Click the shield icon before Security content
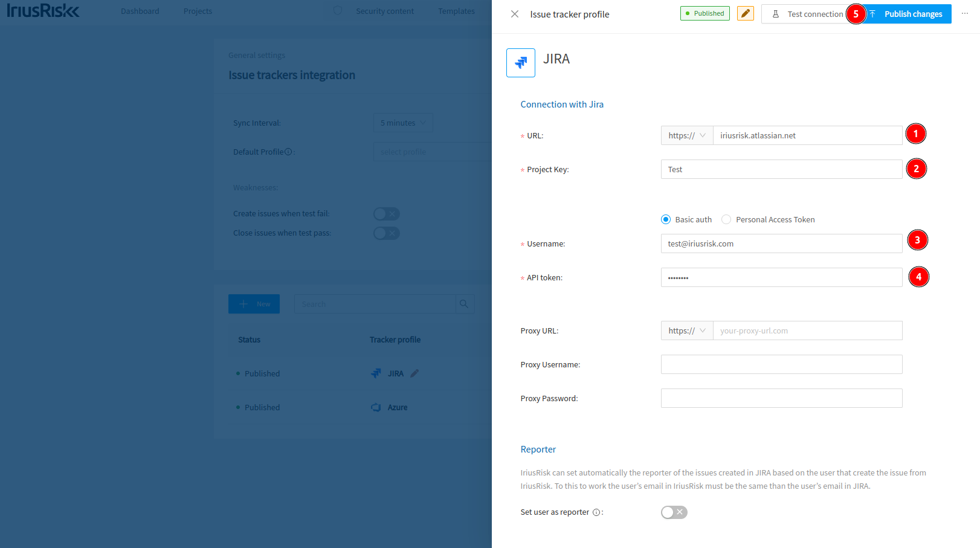This screenshot has height=548, width=980. point(338,11)
